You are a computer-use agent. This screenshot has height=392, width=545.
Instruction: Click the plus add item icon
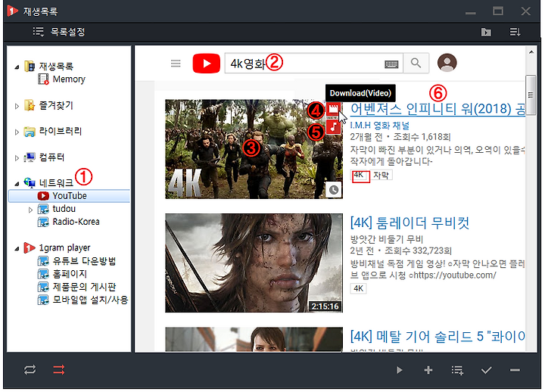428,371
